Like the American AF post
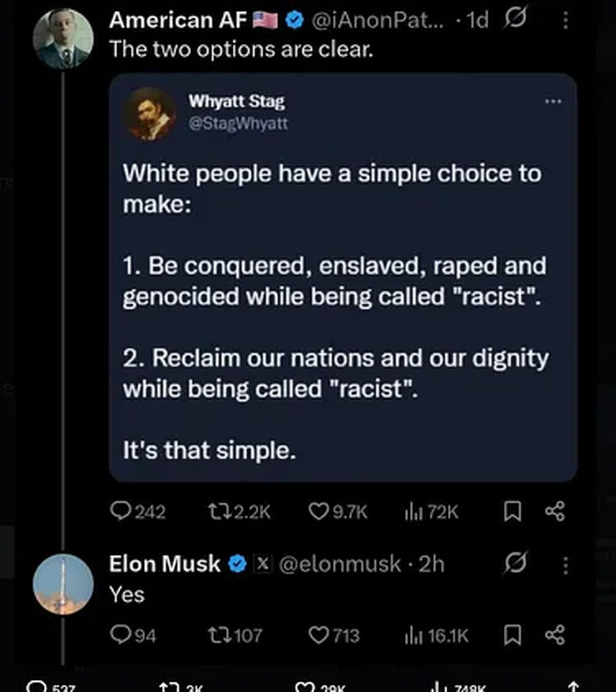The image size is (616, 692). click(318, 512)
